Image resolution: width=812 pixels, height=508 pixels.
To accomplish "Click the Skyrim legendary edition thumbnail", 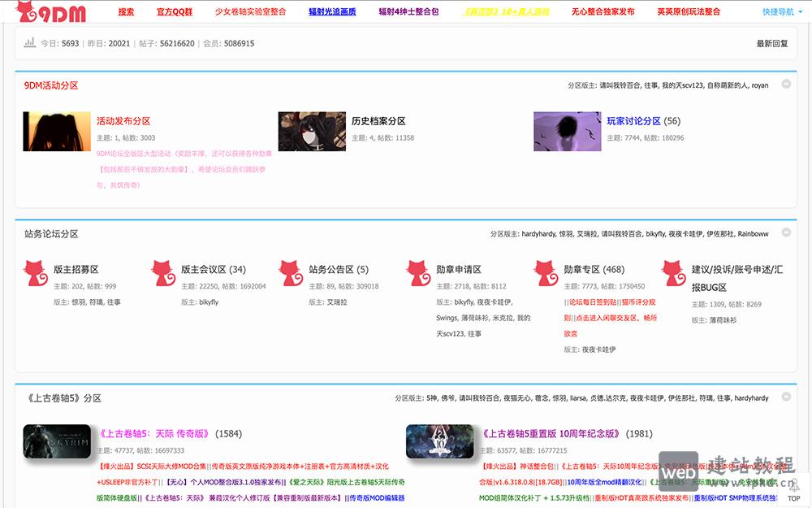I will pos(57,441).
